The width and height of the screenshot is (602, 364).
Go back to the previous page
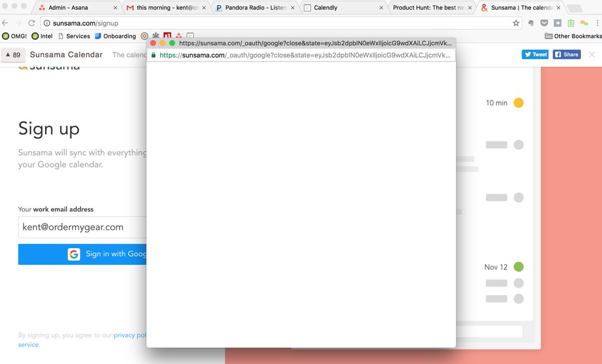point(6,23)
